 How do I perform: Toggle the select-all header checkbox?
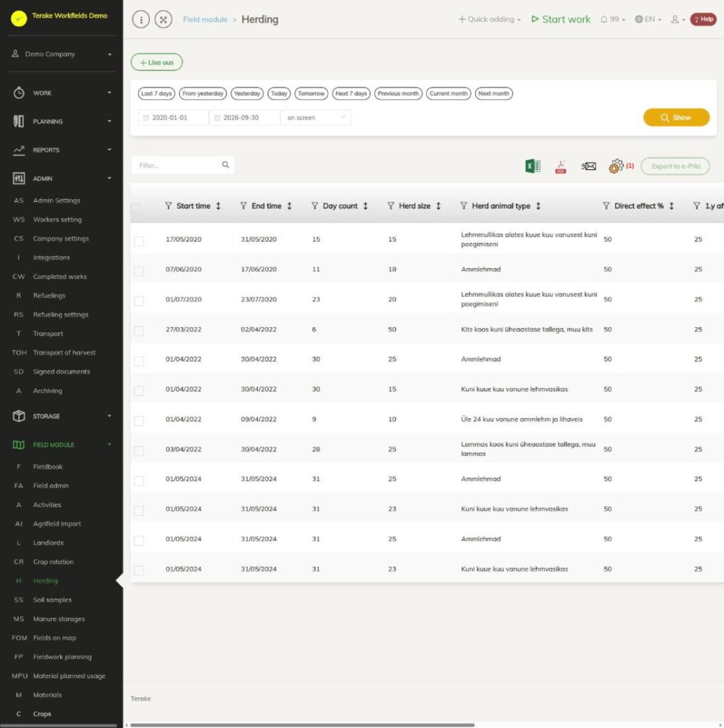pyautogui.click(x=136, y=208)
